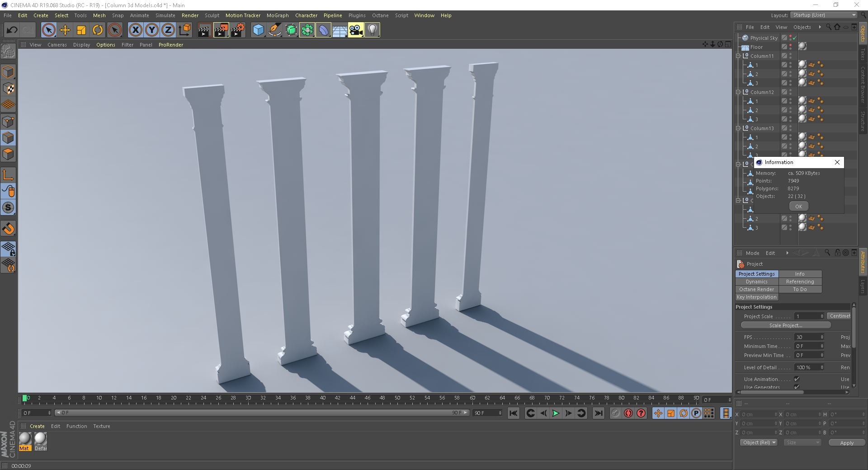The width and height of the screenshot is (868, 470).
Task: Click Scale Project button
Action: tap(786, 325)
